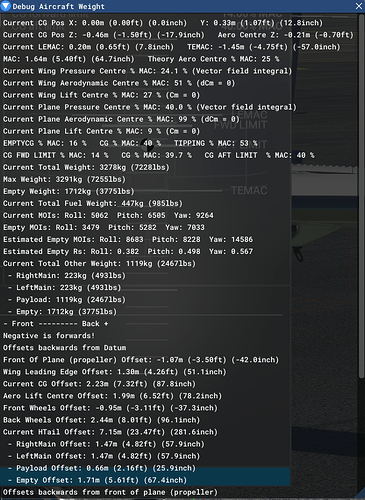Click the Wing Leading Edge Offset line
This screenshot has width=365, height=500.
114,372
